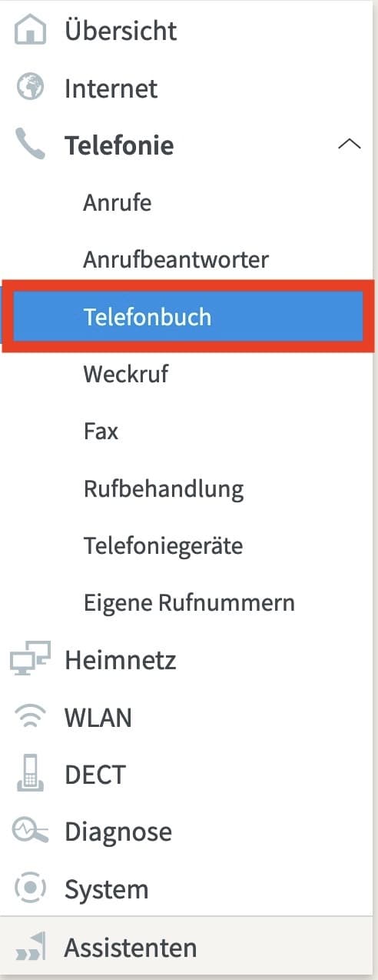Click the cordless phone icon for DECT
Viewport: 378px width, 980px height.
click(x=30, y=774)
